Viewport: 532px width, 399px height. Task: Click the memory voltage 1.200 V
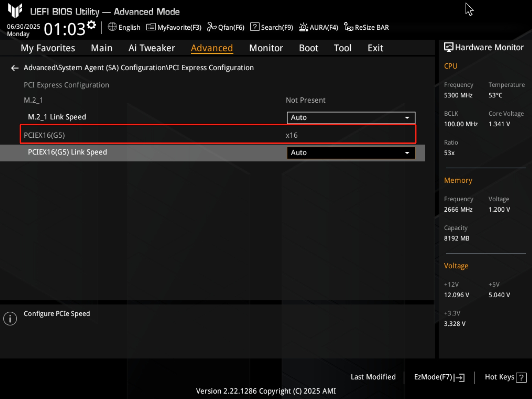(499, 210)
